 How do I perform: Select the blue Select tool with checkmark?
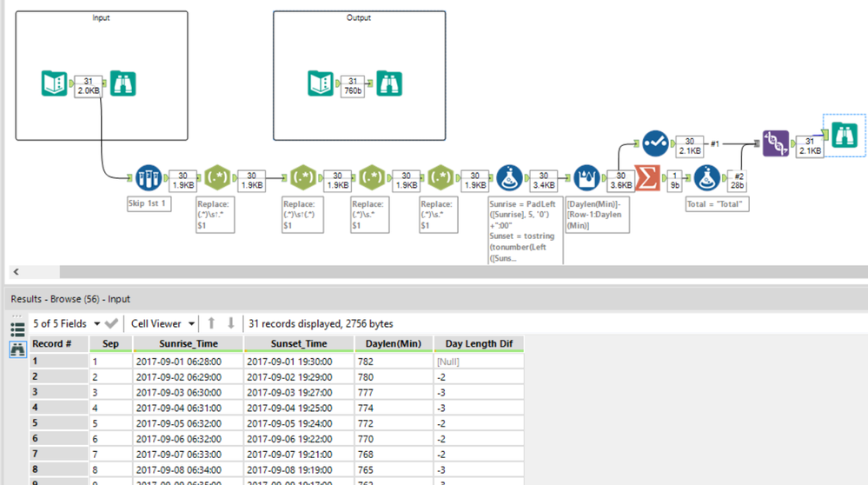pyautogui.click(x=655, y=143)
